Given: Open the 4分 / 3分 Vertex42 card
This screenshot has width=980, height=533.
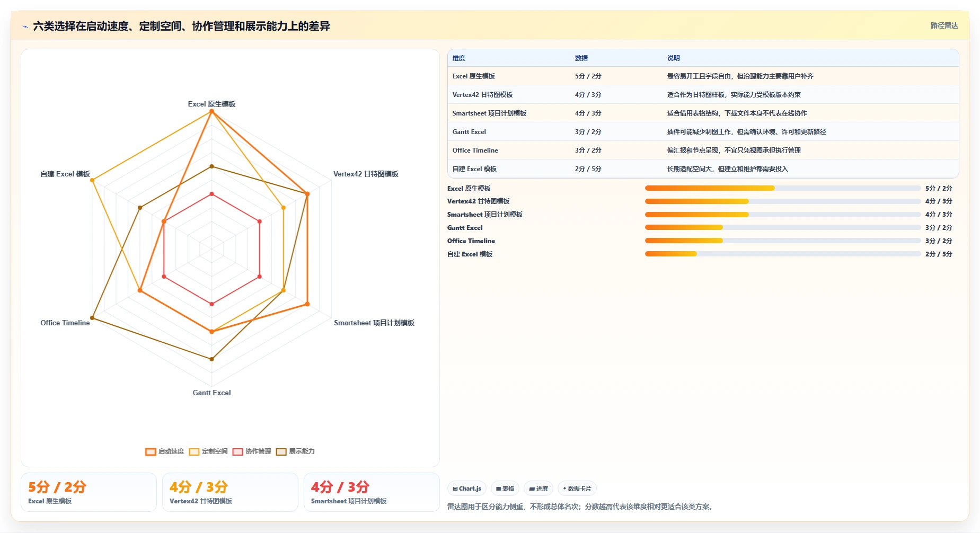Looking at the screenshot, I should click(230, 492).
